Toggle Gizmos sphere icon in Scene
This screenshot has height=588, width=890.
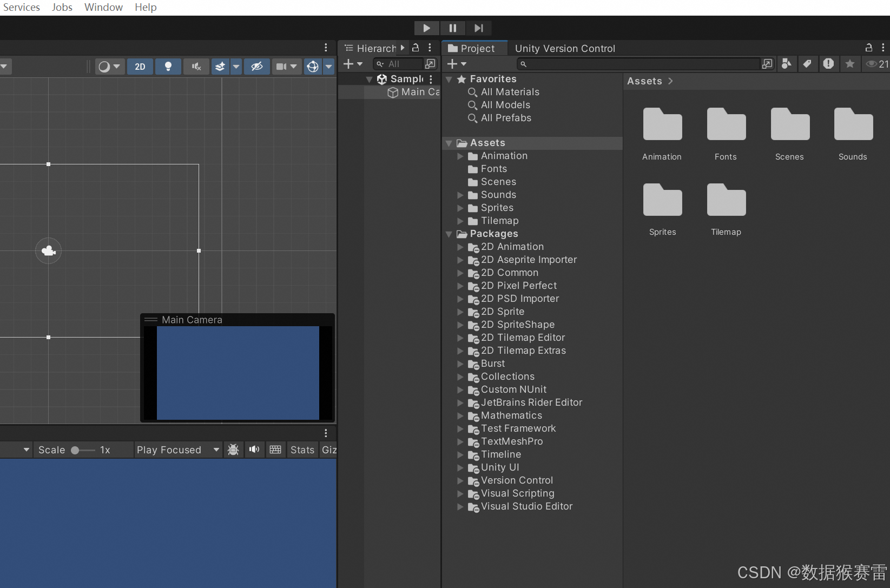coord(313,67)
